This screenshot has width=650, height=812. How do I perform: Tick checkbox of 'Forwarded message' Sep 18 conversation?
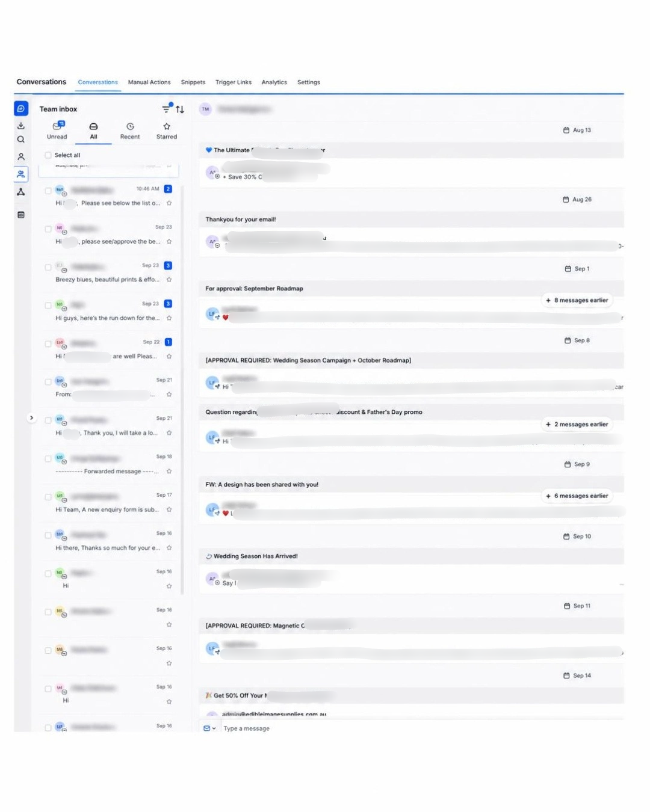coord(48,458)
